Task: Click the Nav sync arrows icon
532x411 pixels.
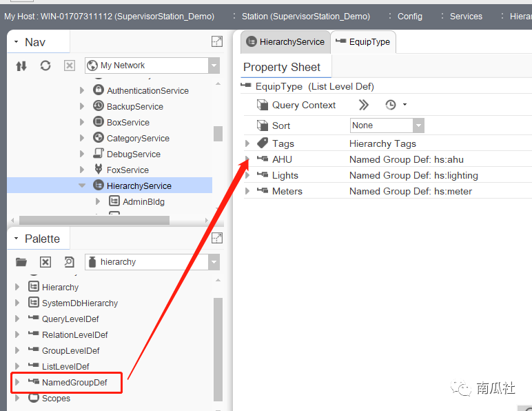Action: coord(21,66)
